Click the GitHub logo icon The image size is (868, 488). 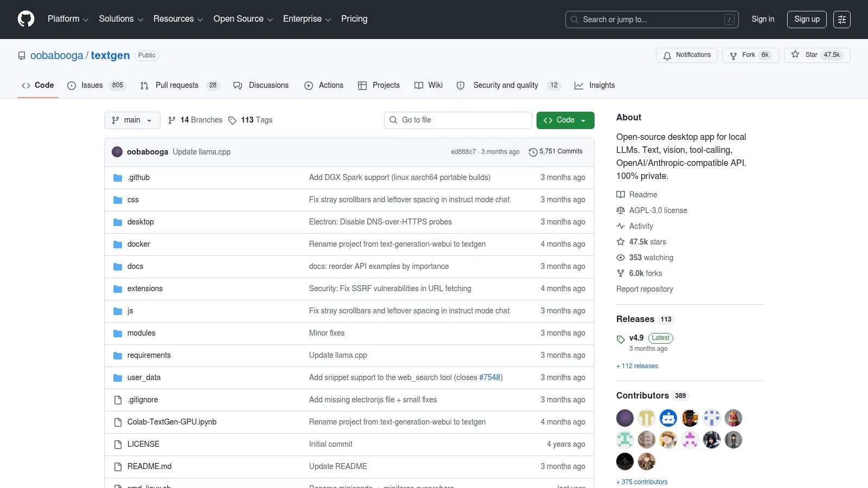26,19
